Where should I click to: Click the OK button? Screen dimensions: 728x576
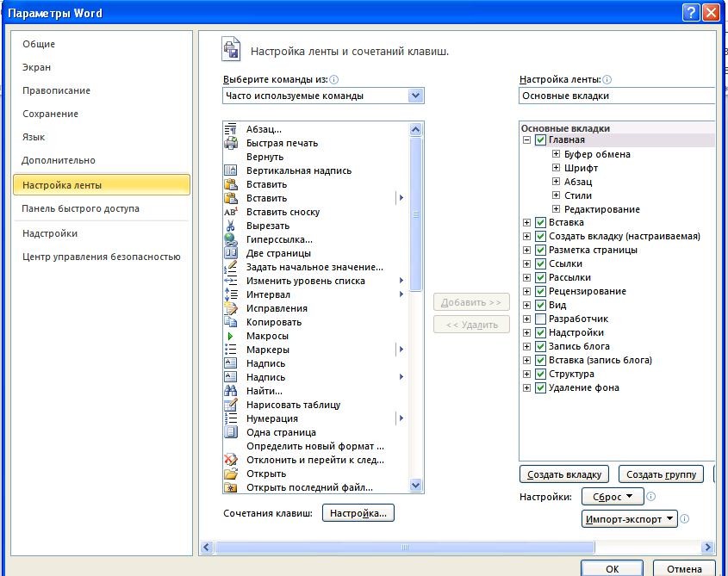point(612,568)
